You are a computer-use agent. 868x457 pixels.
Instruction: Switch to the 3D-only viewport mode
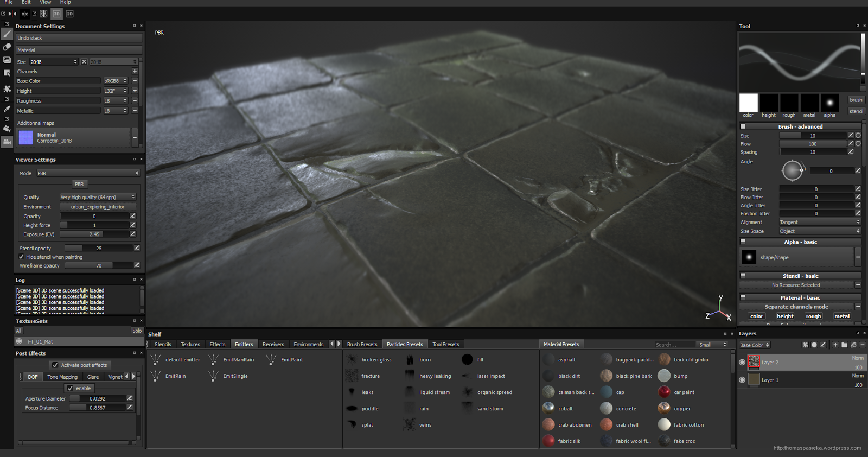coord(56,14)
